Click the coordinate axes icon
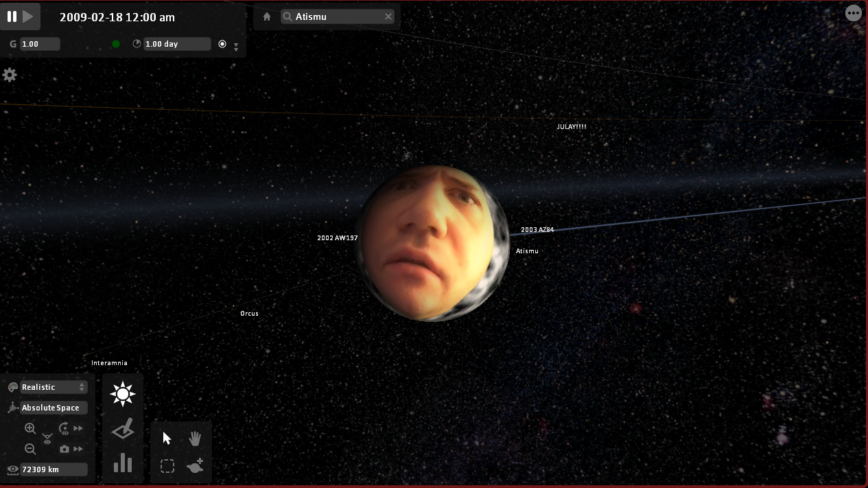 [x=12, y=408]
